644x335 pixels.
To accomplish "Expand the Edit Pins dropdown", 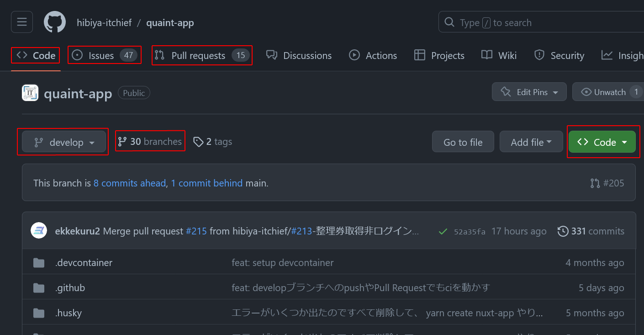I will pos(529,92).
